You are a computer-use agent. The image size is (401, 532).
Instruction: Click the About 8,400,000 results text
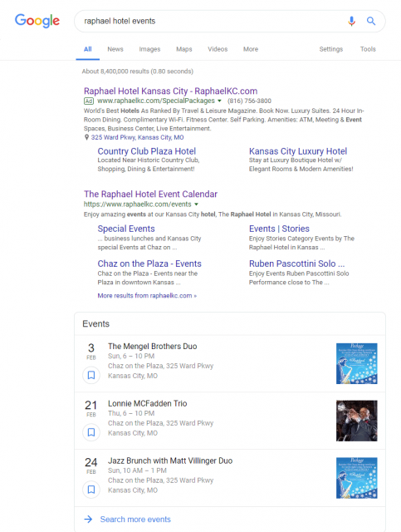[x=138, y=71]
